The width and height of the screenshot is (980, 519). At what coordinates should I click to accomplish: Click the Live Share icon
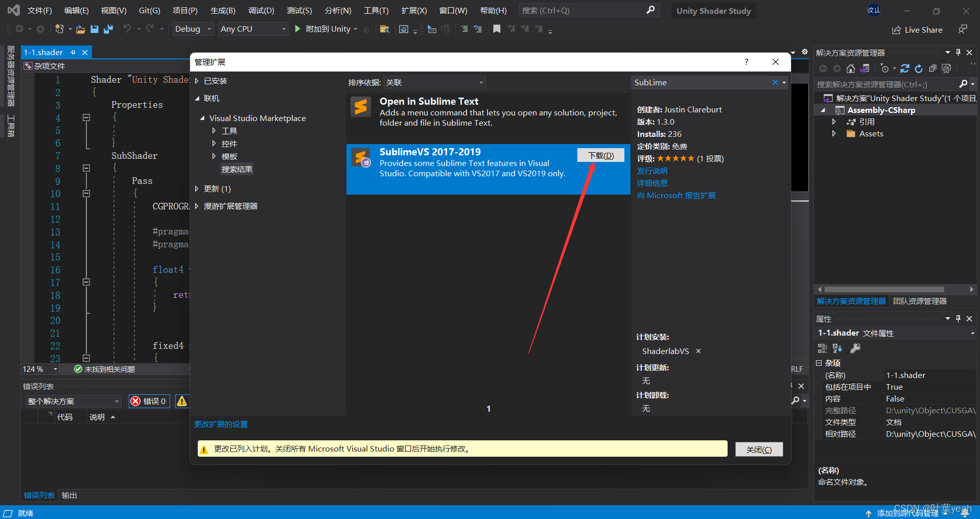(x=896, y=30)
